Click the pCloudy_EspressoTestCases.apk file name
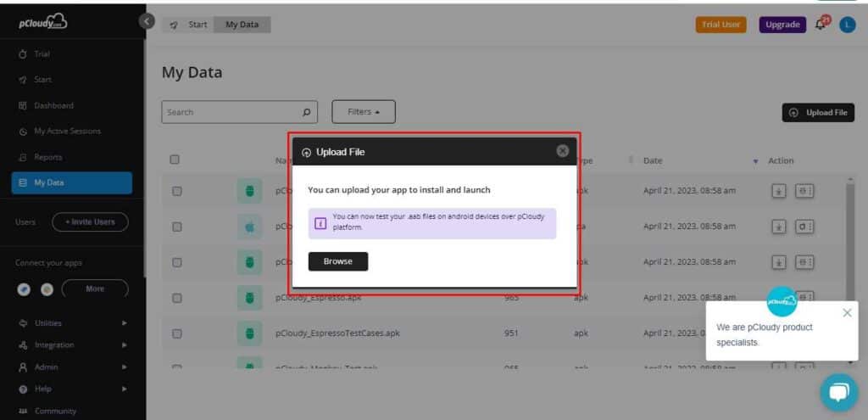The height and width of the screenshot is (420, 868). coord(337,333)
